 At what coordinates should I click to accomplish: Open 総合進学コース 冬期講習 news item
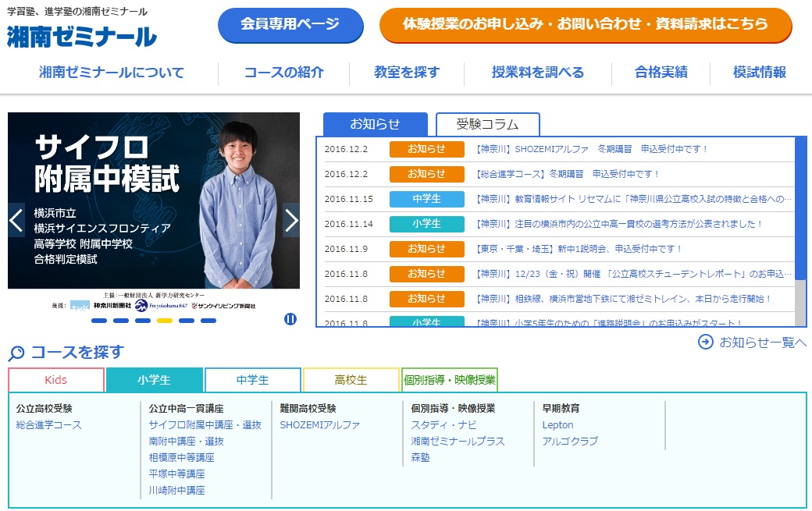pyautogui.click(x=568, y=174)
